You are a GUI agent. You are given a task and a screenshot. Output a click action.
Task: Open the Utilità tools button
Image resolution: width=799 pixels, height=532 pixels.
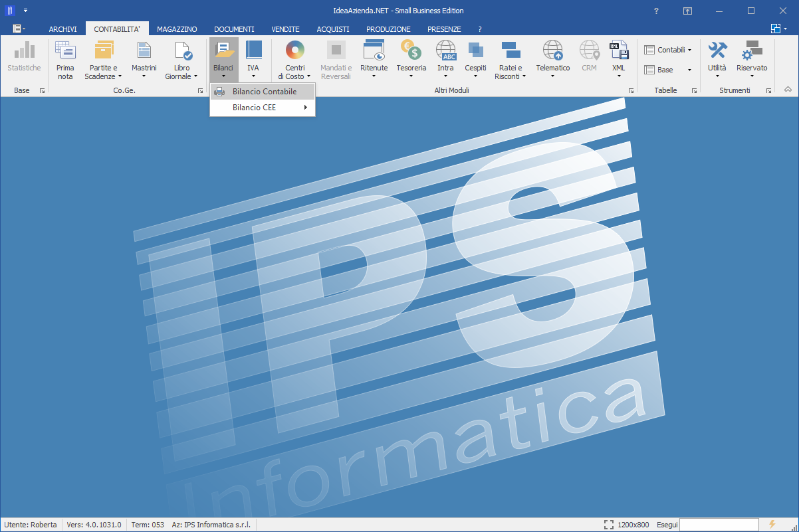[x=717, y=60]
